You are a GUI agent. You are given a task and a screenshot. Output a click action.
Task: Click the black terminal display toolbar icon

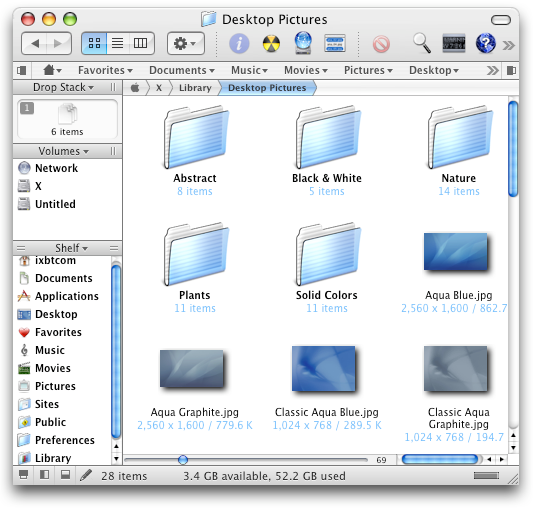[454, 43]
